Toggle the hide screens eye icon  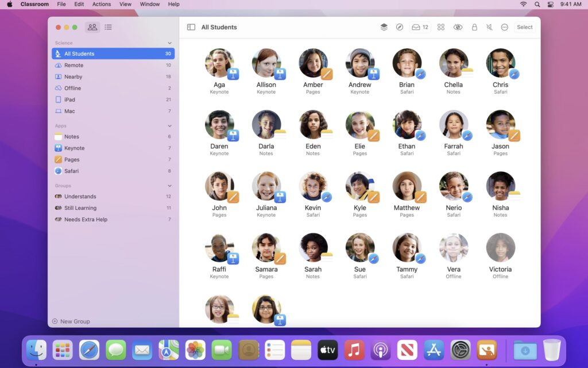click(x=458, y=27)
